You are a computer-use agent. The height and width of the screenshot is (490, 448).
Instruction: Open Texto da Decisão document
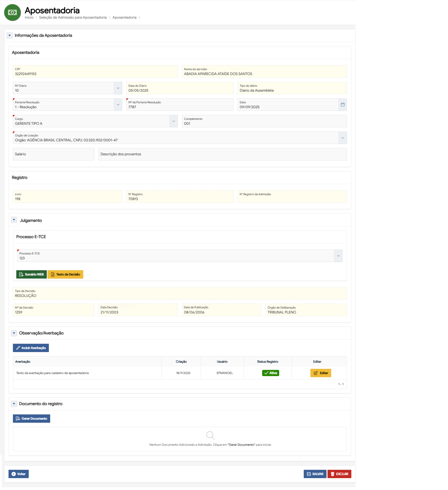tap(65, 274)
